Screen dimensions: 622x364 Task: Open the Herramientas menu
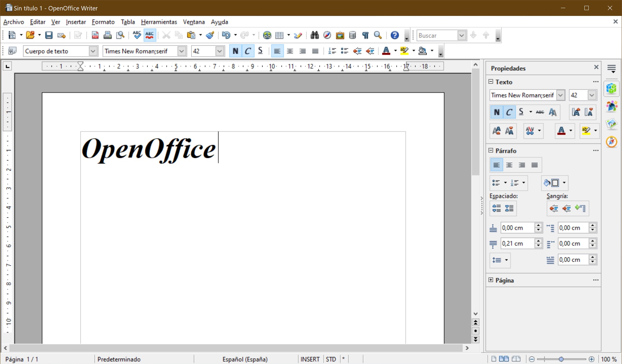click(x=159, y=22)
